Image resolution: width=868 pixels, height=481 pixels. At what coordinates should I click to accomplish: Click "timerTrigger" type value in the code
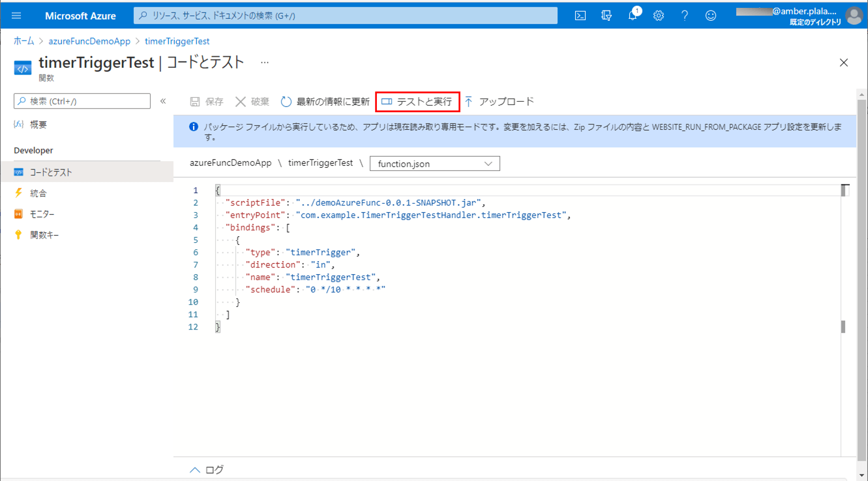tap(320, 253)
